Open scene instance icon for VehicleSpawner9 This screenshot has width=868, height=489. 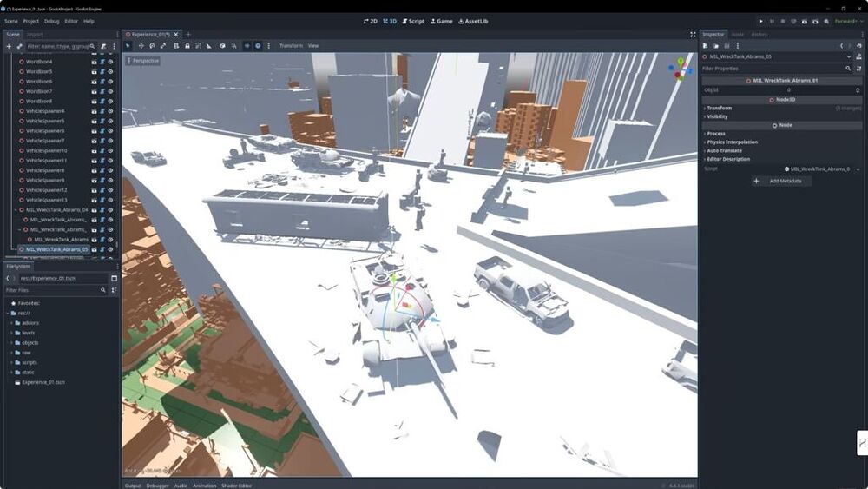pos(94,180)
